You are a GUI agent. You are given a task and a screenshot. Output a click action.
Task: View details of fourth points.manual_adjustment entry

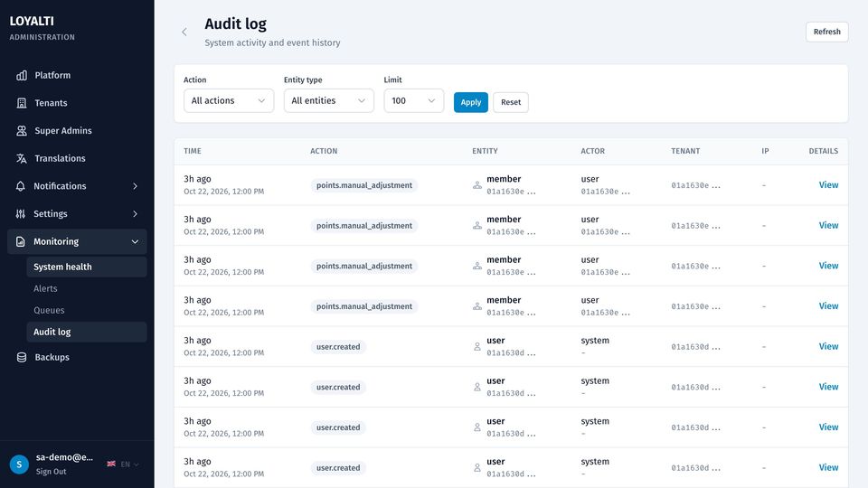click(x=828, y=306)
